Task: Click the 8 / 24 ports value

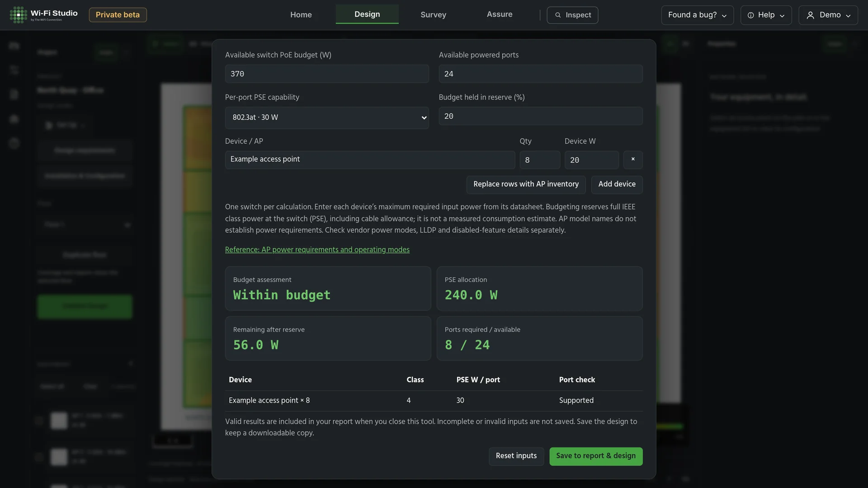Action: (467, 345)
